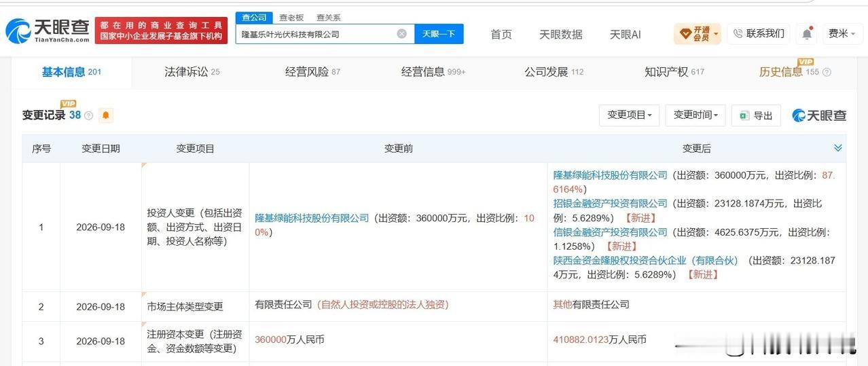
Task: Click the 410882.0123万人民币 value
Action: click(x=600, y=340)
